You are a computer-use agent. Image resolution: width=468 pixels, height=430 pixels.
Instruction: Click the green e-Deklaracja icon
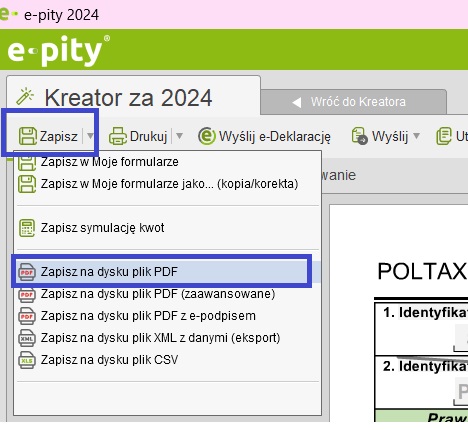tap(207, 136)
